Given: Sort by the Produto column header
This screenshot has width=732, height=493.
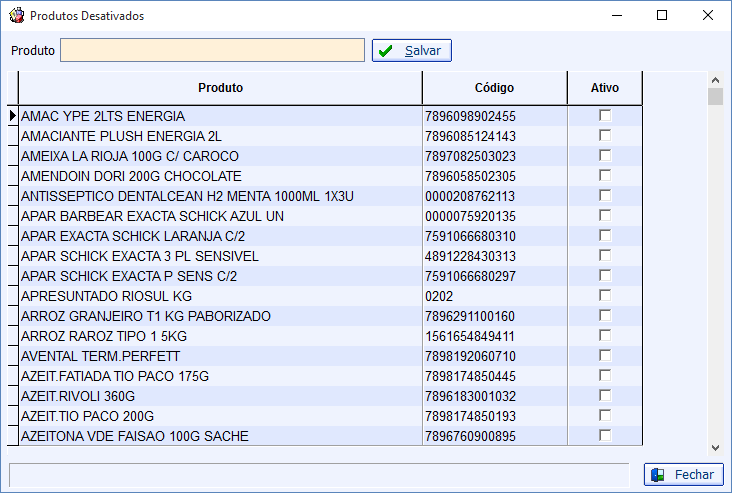Looking at the screenshot, I should click(x=220, y=88).
